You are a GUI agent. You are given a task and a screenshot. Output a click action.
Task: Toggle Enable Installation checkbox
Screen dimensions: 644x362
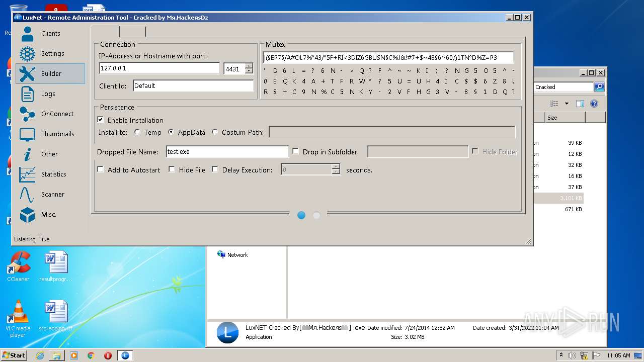pos(100,120)
